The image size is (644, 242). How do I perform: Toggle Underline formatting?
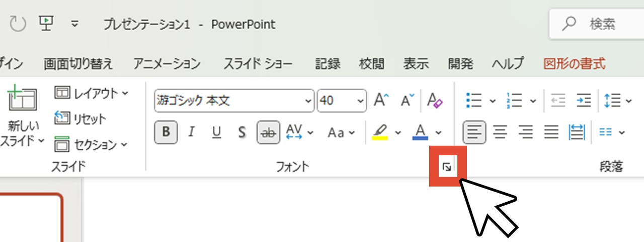pos(217,132)
